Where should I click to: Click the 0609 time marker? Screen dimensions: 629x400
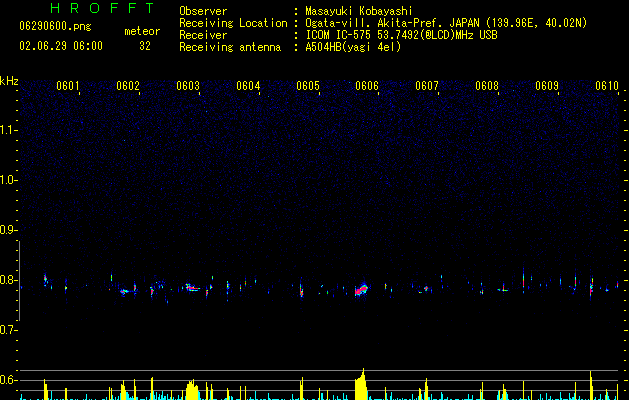[x=547, y=86]
